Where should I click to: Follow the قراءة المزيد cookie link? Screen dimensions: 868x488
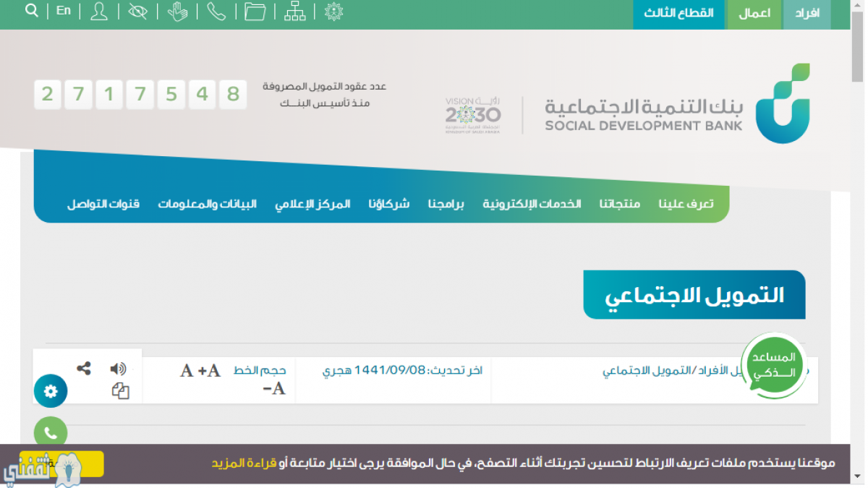coord(244,463)
